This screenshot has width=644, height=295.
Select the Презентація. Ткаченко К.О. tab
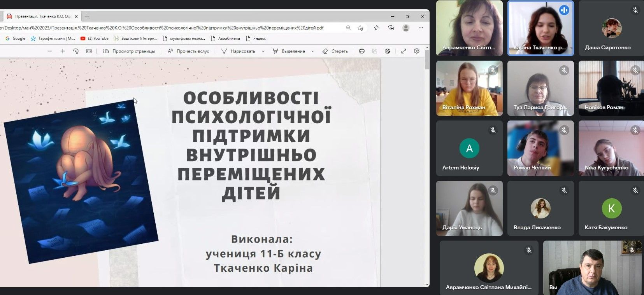point(42,16)
